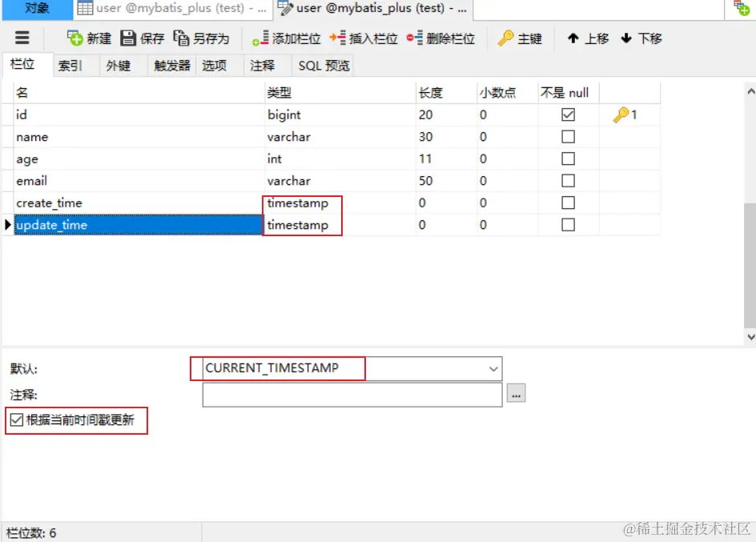Click the 上移 (Move Up) arrow button
The height and width of the screenshot is (542, 756).
(x=588, y=38)
